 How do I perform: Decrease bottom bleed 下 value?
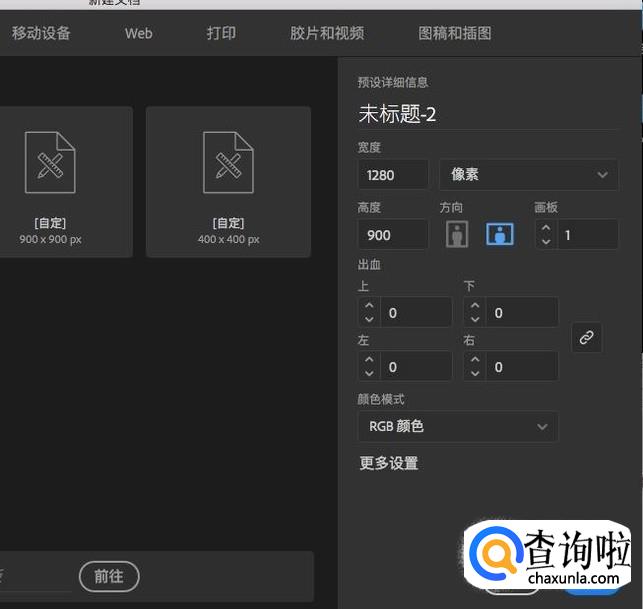point(475,319)
